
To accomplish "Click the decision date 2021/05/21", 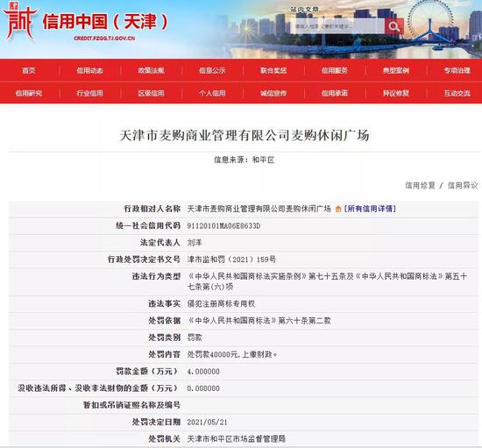I will tap(207, 423).
